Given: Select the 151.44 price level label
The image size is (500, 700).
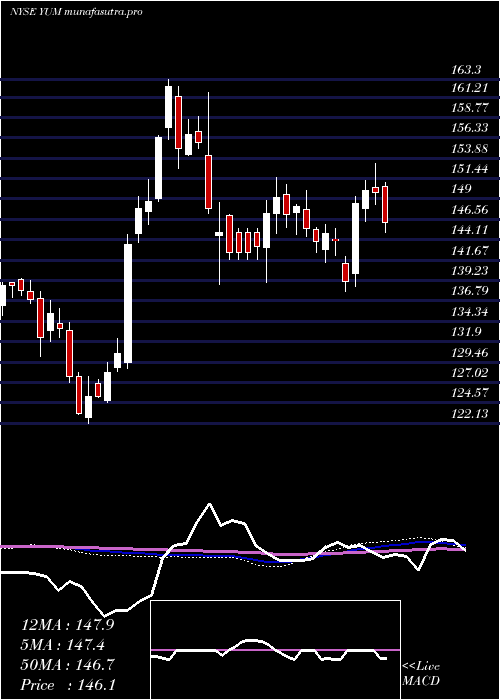Looking at the screenshot, I should (x=470, y=169).
